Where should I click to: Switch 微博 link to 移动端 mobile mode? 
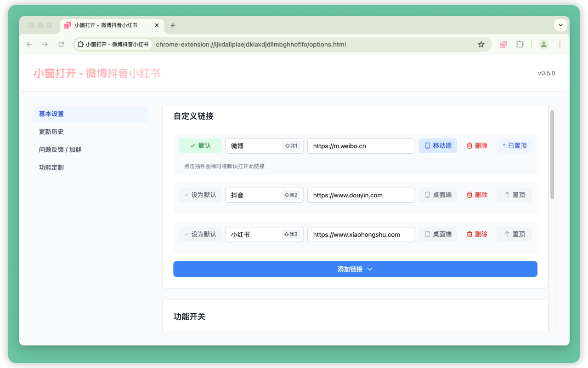(x=438, y=145)
